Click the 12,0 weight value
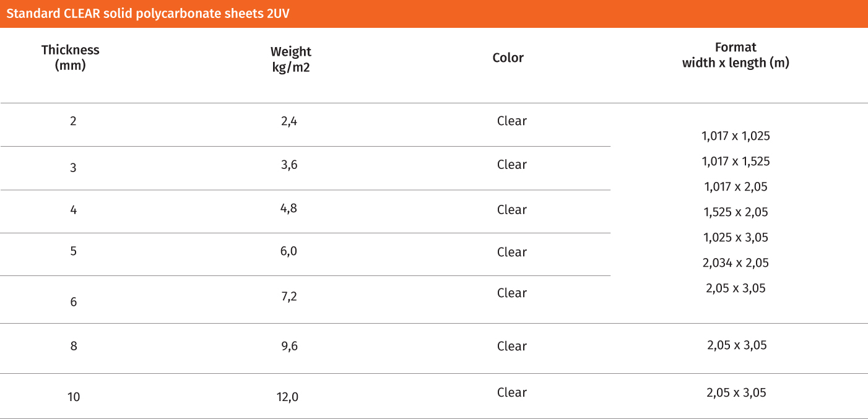The width and height of the screenshot is (868, 419). point(287,397)
